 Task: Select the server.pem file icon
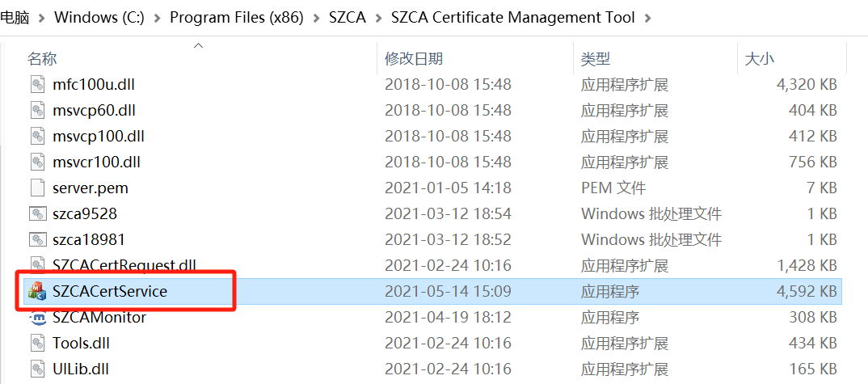[38, 188]
